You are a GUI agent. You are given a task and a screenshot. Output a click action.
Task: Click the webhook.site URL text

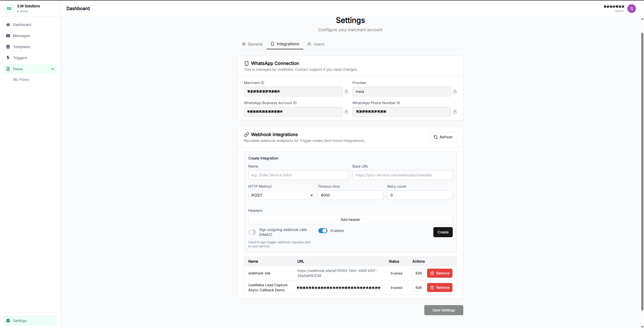point(337,273)
